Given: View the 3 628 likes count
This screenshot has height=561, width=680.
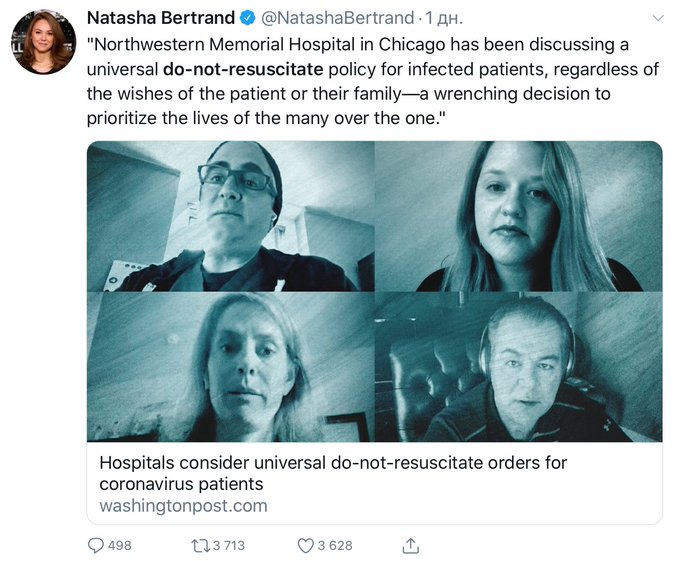Looking at the screenshot, I should point(335,545).
